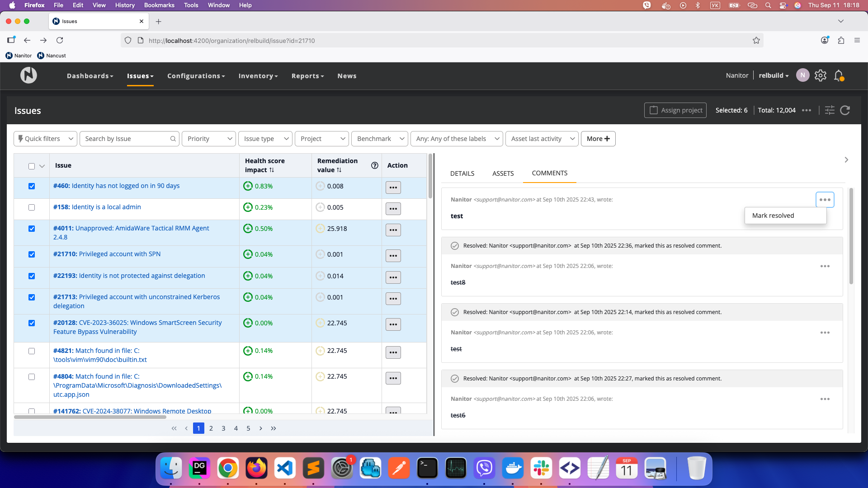The image size is (868, 488).
Task: Choose Mark resolved from comment menu
Action: click(773, 216)
